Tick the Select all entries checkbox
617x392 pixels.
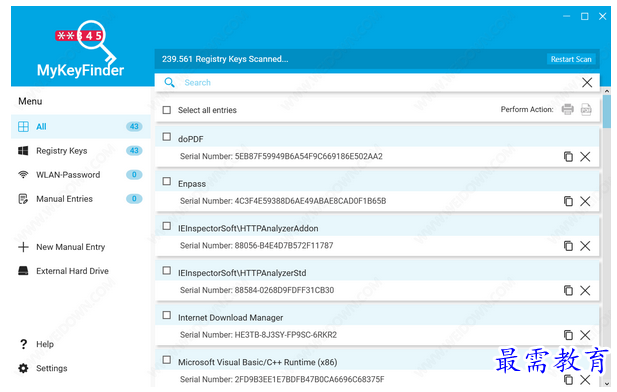coord(167,110)
